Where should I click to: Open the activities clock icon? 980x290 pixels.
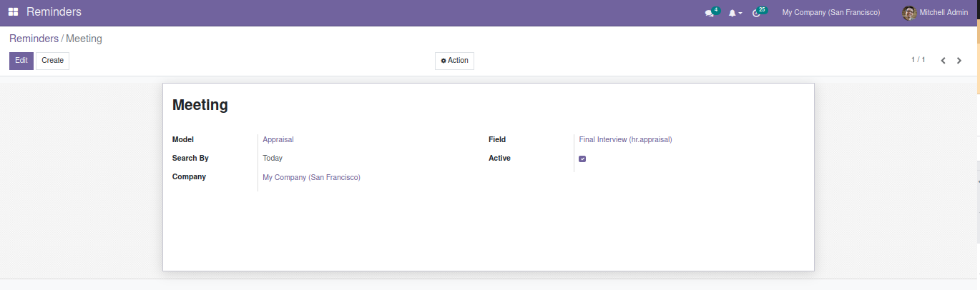[757, 13]
